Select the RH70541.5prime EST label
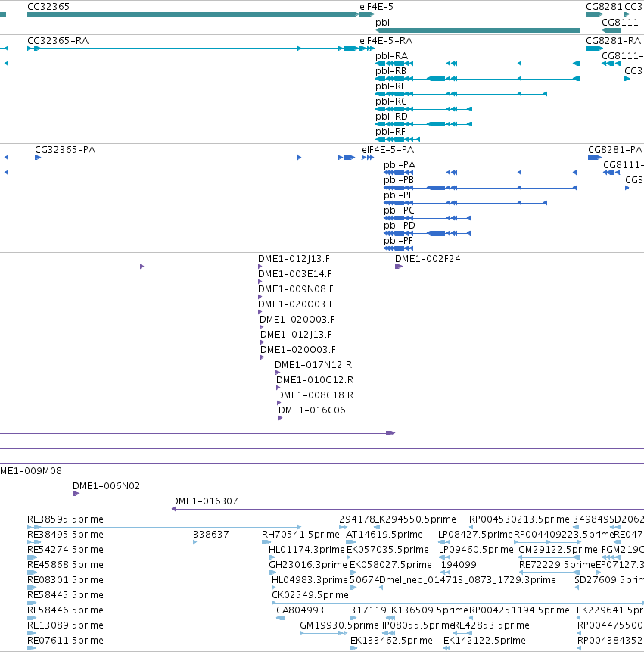Image resolution: width=644 pixels, height=652 pixels. point(300,535)
